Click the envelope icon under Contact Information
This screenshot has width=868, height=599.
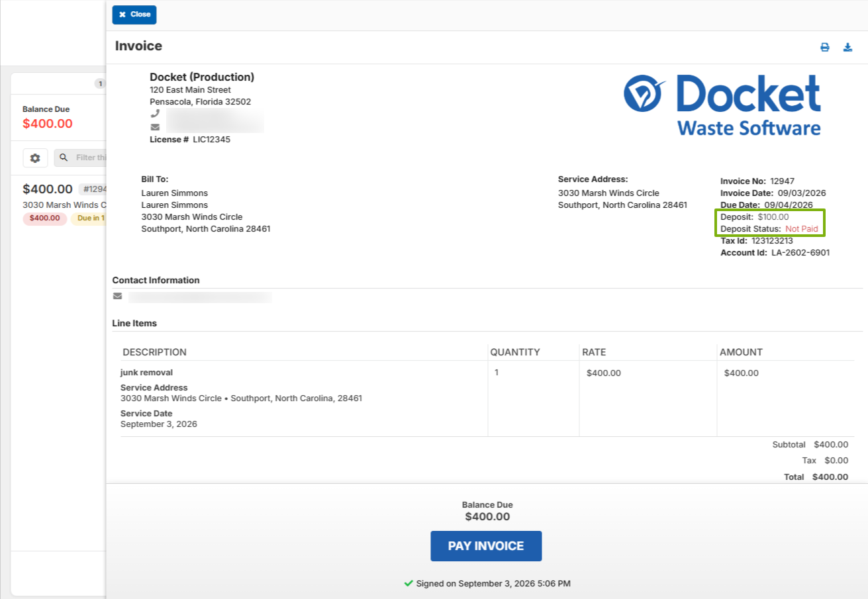pos(118,296)
